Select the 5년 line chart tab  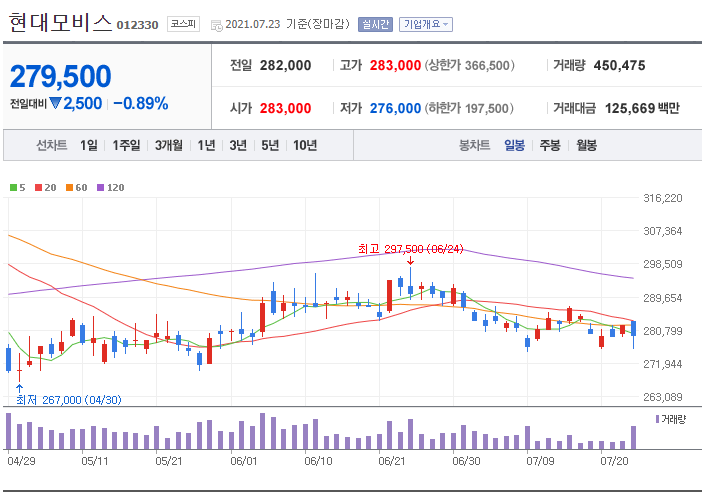[270, 145]
